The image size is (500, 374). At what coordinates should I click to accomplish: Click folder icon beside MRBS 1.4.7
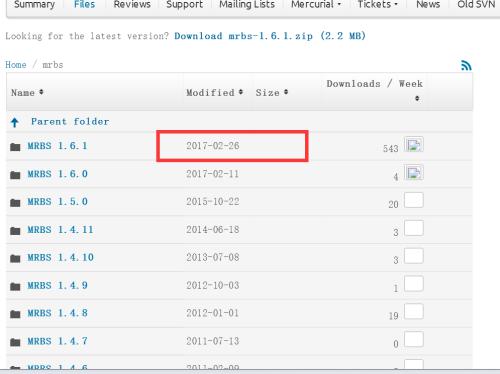pyautogui.click(x=15, y=342)
